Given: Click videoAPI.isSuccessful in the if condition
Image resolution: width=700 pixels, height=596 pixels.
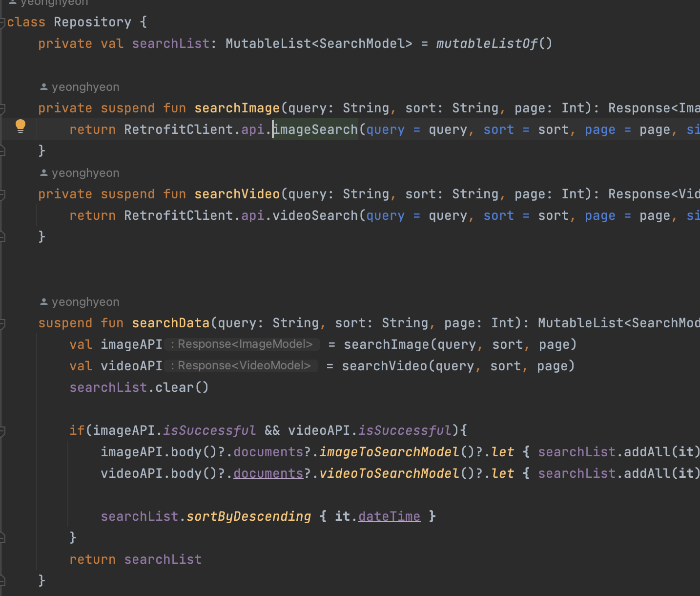Looking at the screenshot, I should point(370,430).
